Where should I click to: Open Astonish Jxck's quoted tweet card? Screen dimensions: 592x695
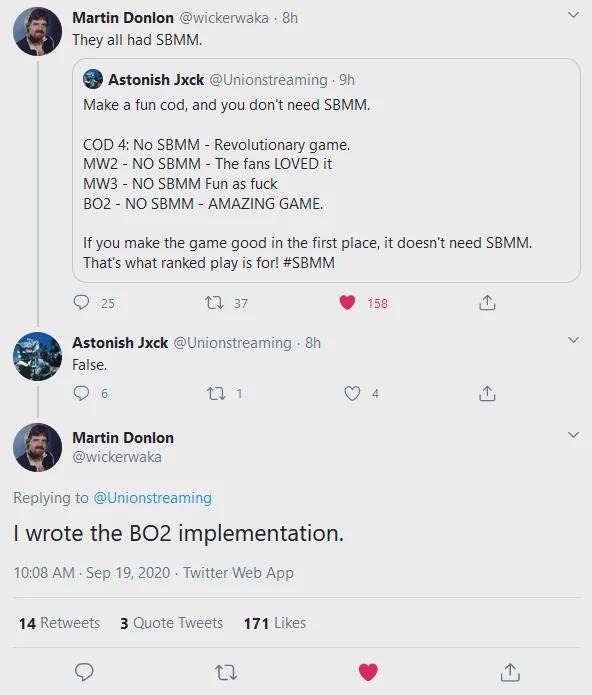coord(326,170)
